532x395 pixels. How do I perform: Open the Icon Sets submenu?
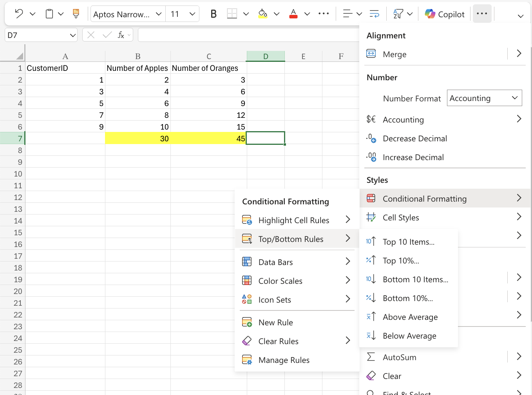[274, 299]
